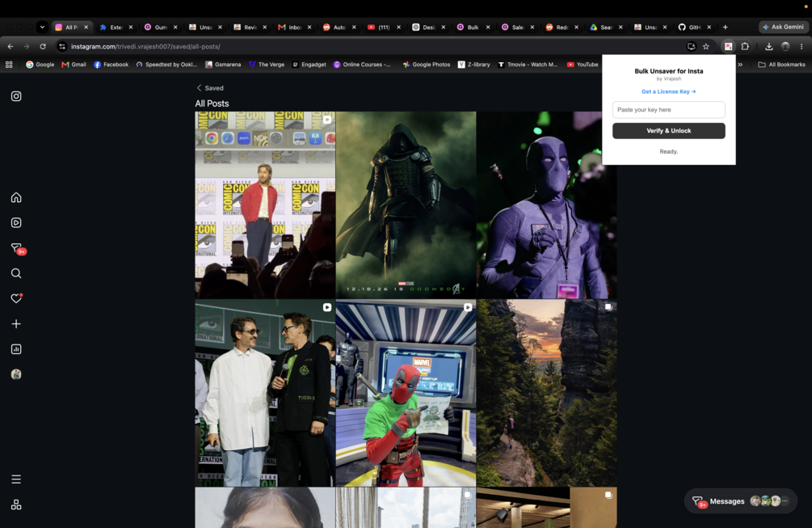
Task: Open Facebook bookmark
Action: click(x=111, y=65)
